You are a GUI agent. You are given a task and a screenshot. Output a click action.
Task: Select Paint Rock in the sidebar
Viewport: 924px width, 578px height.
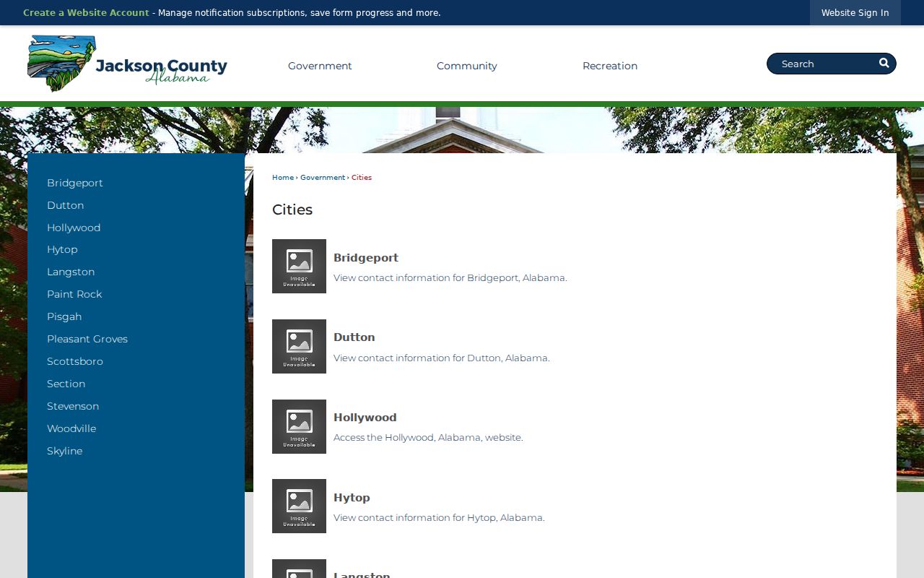point(74,294)
